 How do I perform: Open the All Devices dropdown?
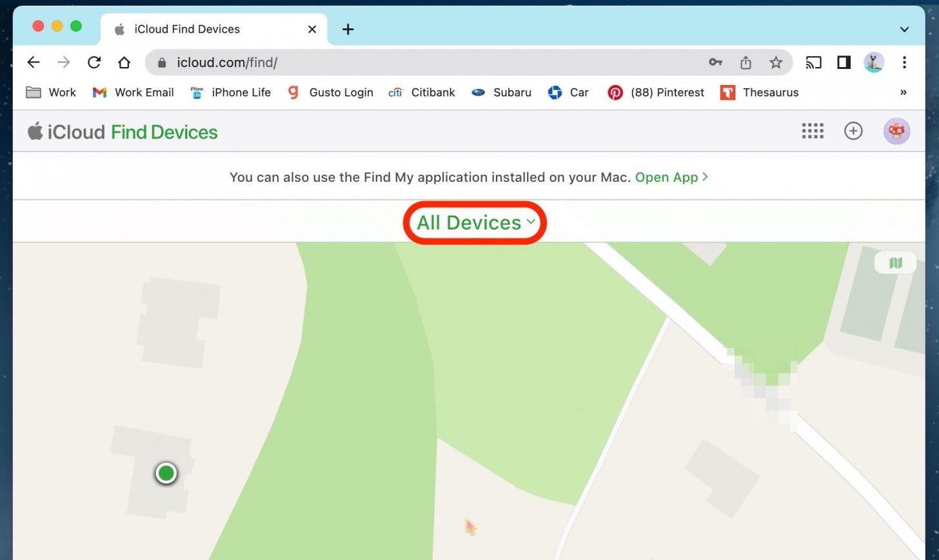[x=475, y=222]
